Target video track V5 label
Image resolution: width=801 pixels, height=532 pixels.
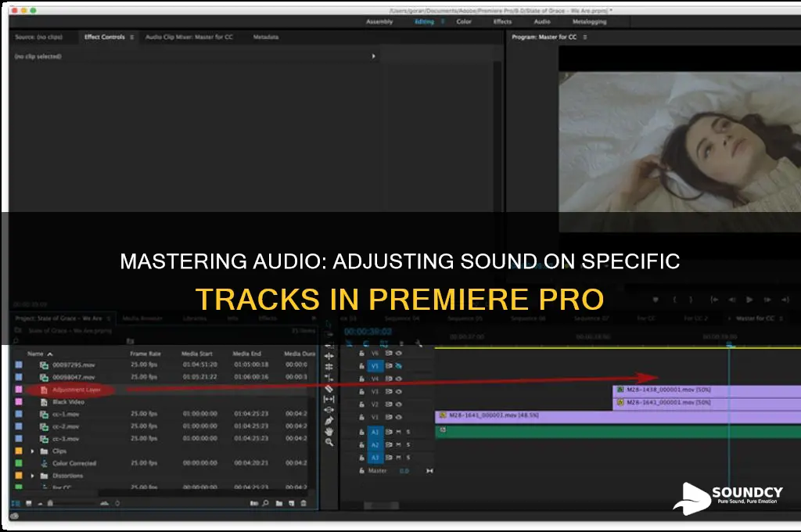coord(375,366)
